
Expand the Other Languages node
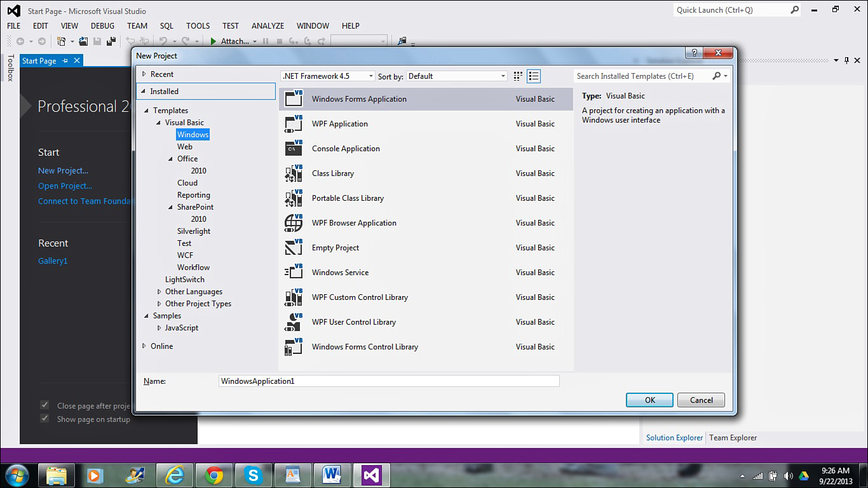(x=159, y=292)
